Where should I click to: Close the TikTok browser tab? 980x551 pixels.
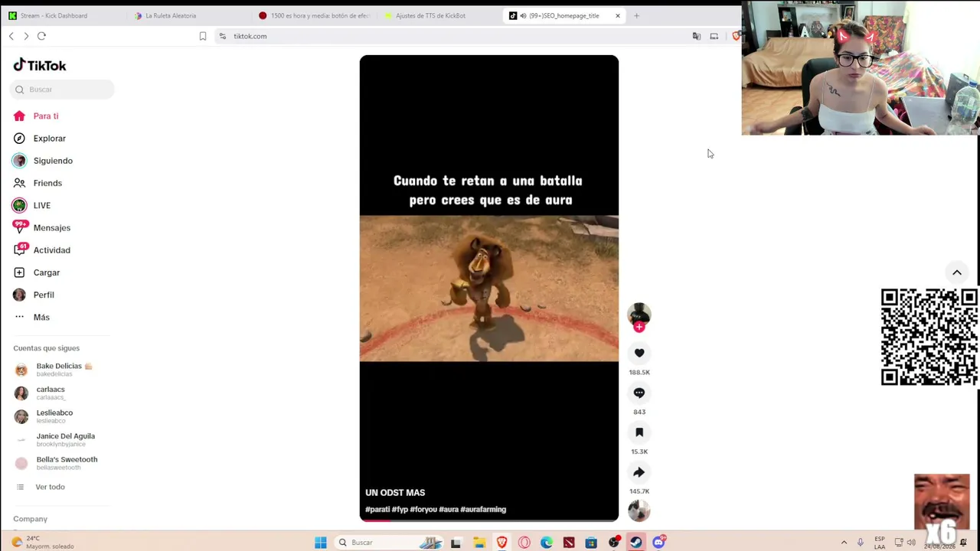click(x=618, y=15)
